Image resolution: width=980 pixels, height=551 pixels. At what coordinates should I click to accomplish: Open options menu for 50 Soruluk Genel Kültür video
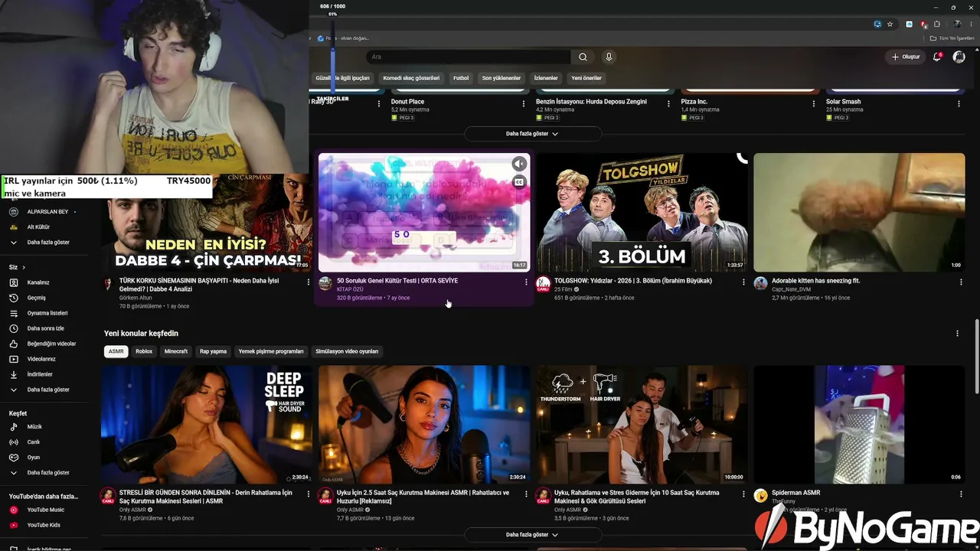[x=526, y=282]
